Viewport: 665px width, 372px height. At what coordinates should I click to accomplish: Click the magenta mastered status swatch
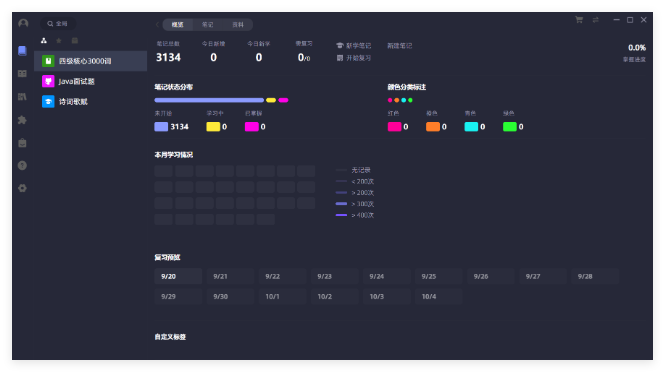pos(251,126)
